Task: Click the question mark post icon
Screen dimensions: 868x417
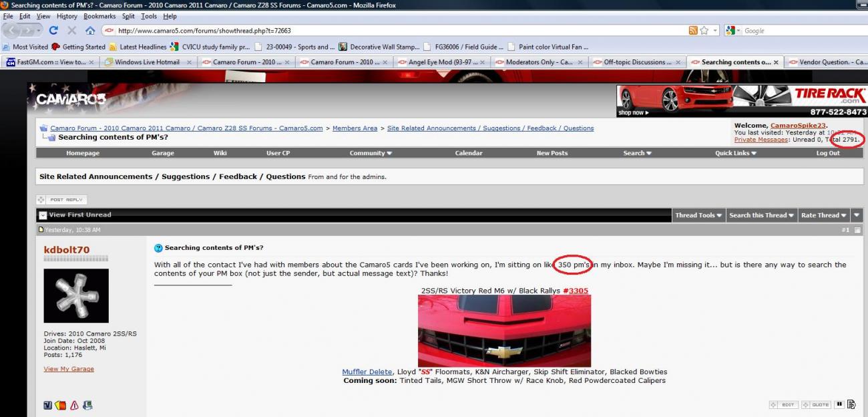Action: tap(158, 248)
